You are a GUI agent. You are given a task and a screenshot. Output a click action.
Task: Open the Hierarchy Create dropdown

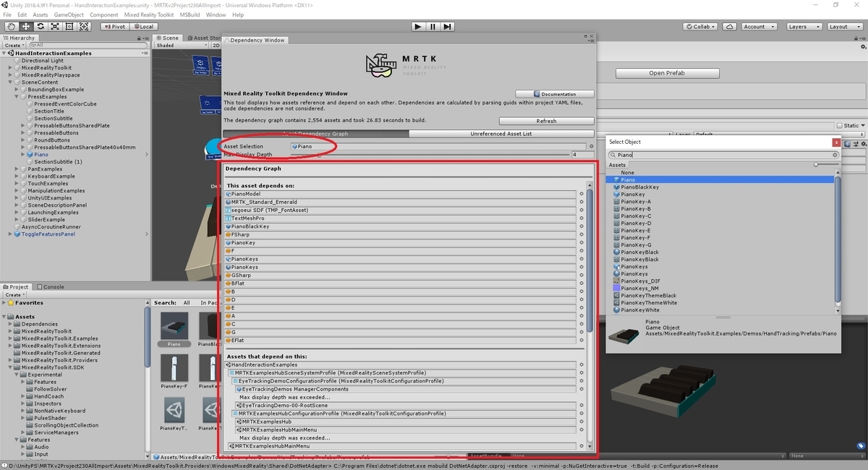14,45
